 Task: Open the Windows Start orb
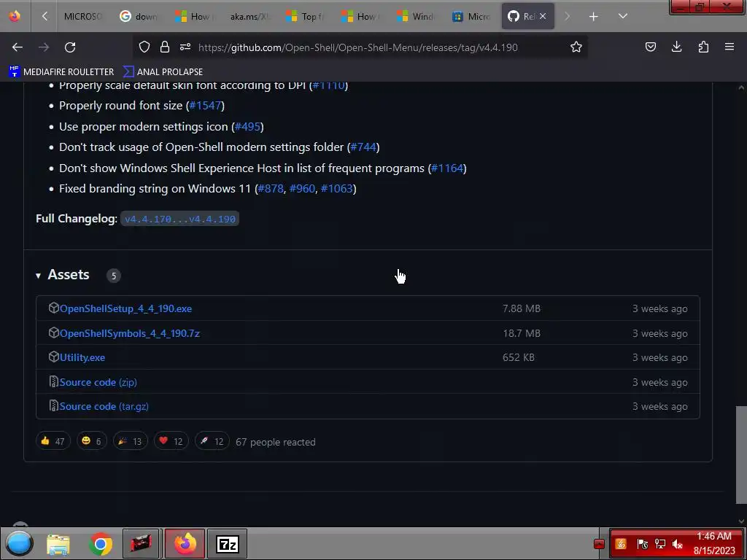click(19, 543)
